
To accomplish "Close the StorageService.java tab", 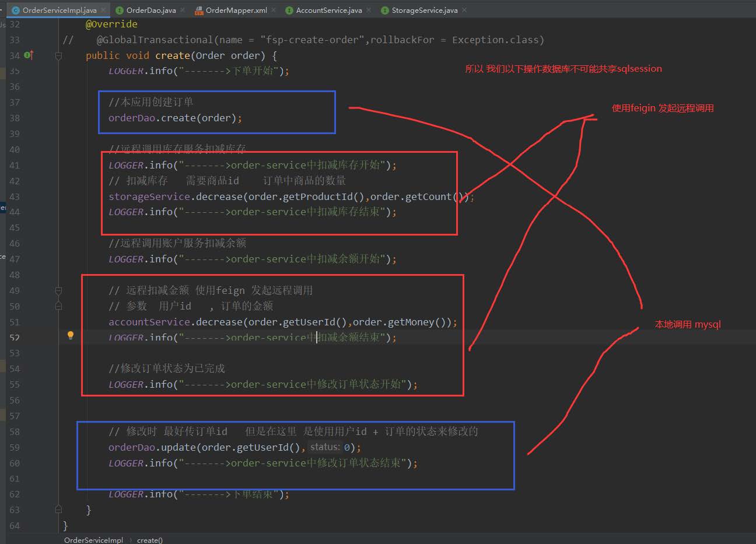I will [x=464, y=10].
